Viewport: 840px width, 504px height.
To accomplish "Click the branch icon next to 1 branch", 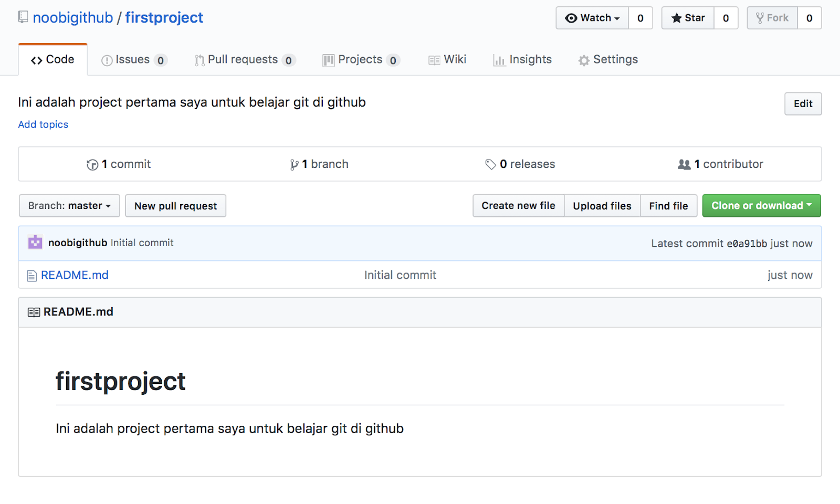I will [x=294, y=165].
